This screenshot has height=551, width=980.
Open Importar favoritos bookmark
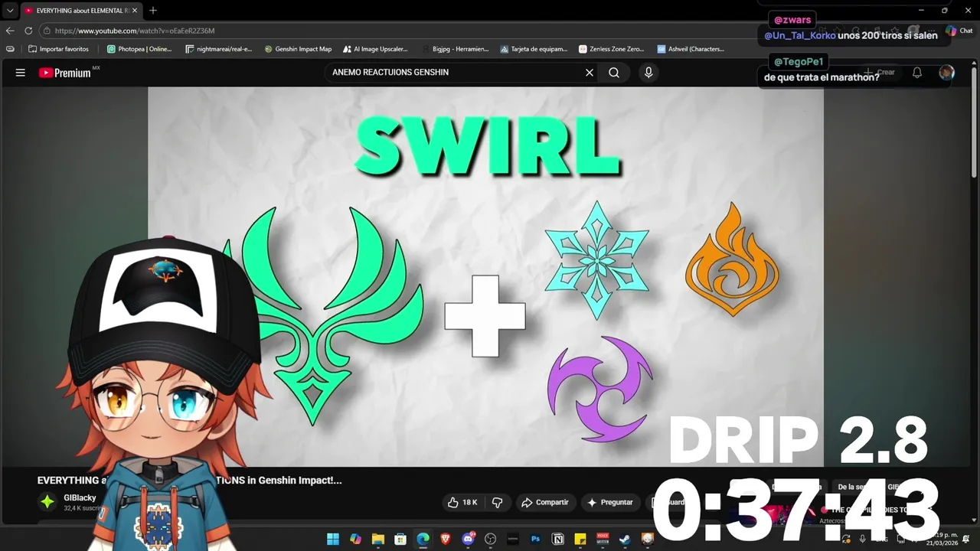pos(58,49)
